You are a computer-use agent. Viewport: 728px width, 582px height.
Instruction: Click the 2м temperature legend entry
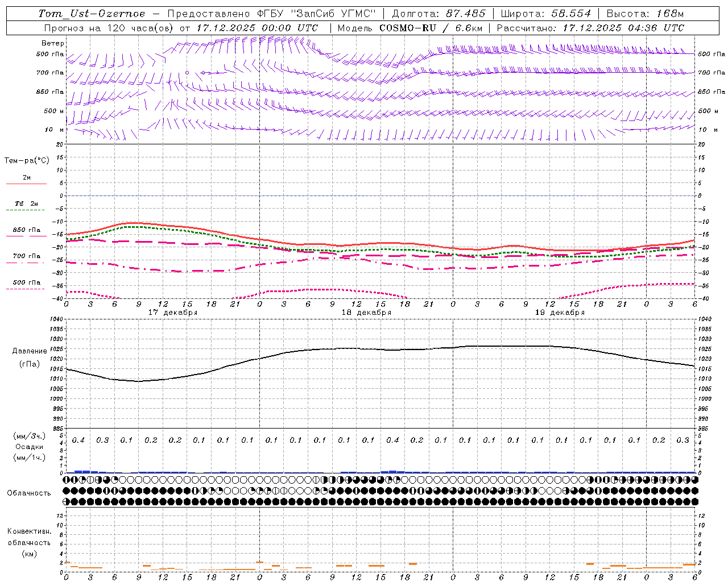27,178
